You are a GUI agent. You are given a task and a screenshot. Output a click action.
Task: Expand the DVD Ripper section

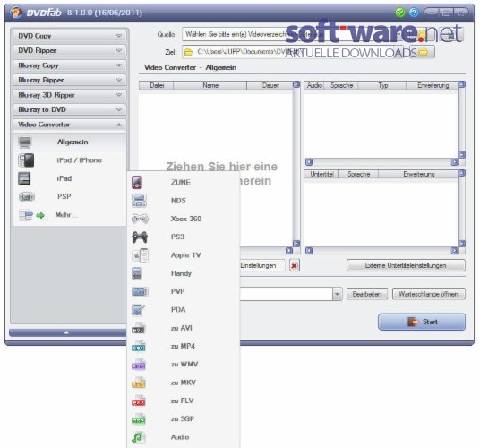click(70, 50)
